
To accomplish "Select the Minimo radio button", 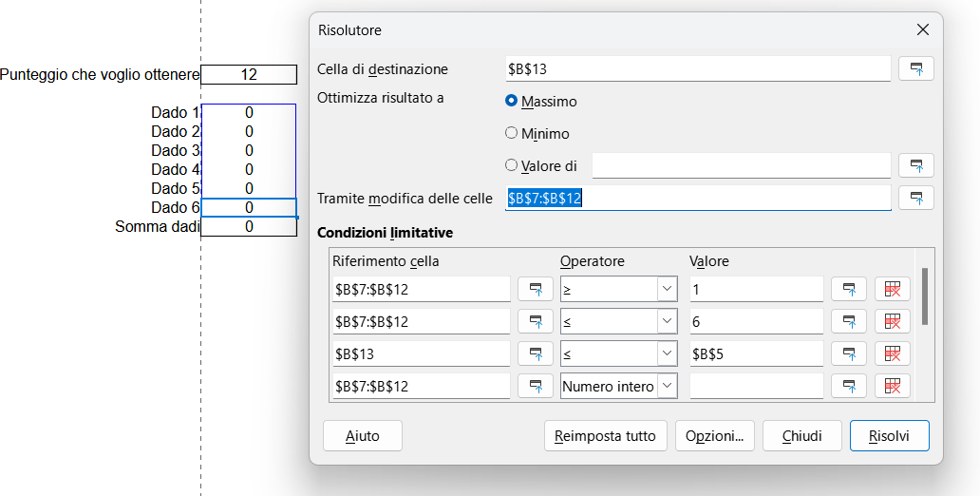I will tap(512, 133).
